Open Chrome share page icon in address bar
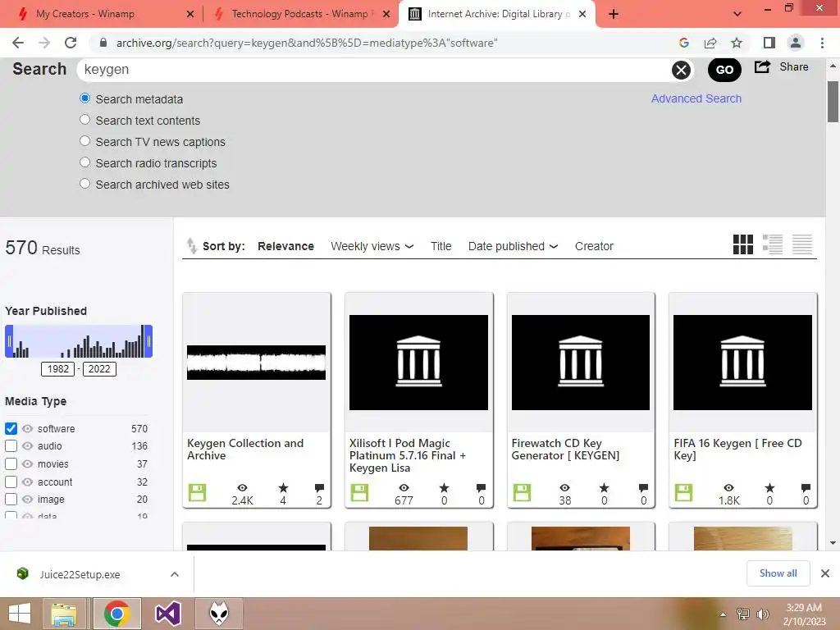 point(710,43)
